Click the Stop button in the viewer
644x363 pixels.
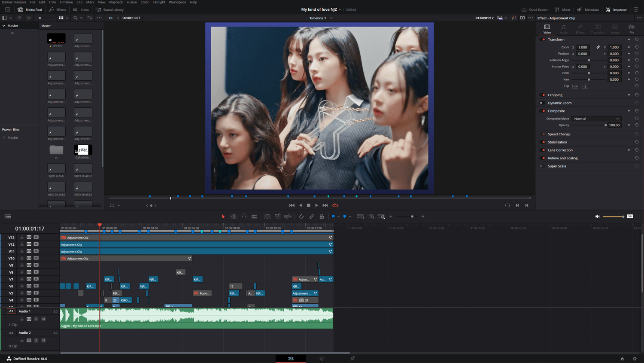click(x=308, y=205)
